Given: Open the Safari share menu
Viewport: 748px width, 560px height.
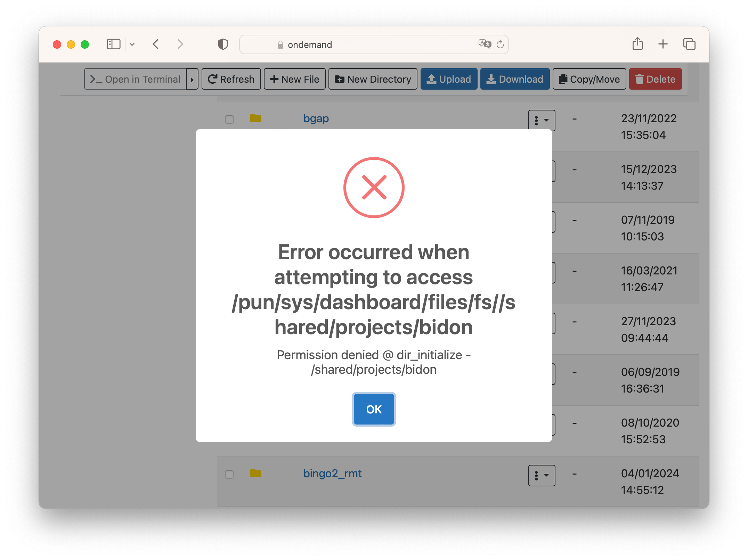Looking at the screenshot, I should coord(637,44).
